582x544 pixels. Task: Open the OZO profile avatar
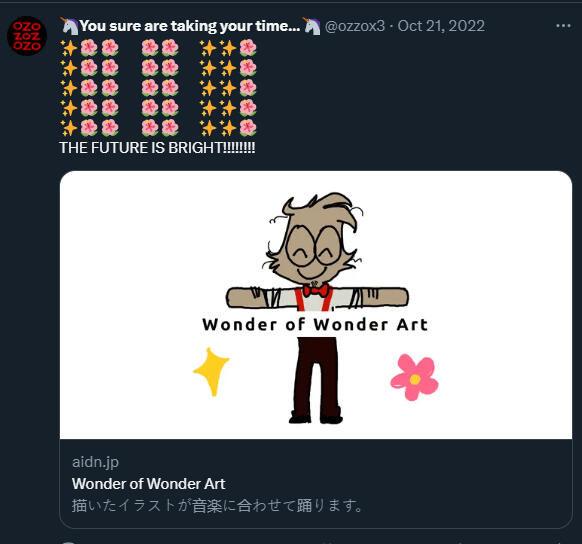pyautogui.click(x=27, y=36)
